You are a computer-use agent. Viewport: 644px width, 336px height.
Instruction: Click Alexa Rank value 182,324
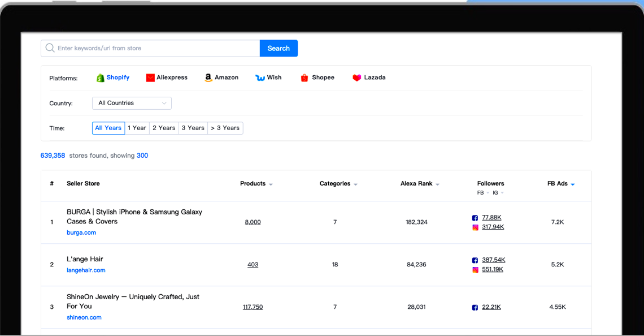click(416, 222)
